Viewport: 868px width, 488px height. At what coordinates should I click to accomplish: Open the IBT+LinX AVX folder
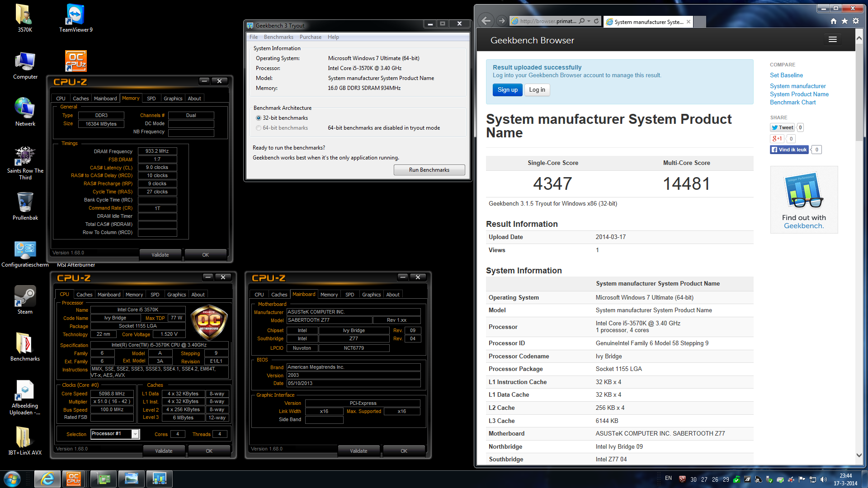(x=25, y=441)
